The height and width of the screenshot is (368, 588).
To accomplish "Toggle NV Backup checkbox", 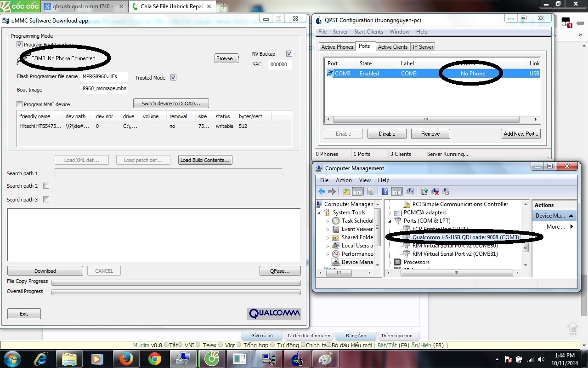I will point(289,54).
